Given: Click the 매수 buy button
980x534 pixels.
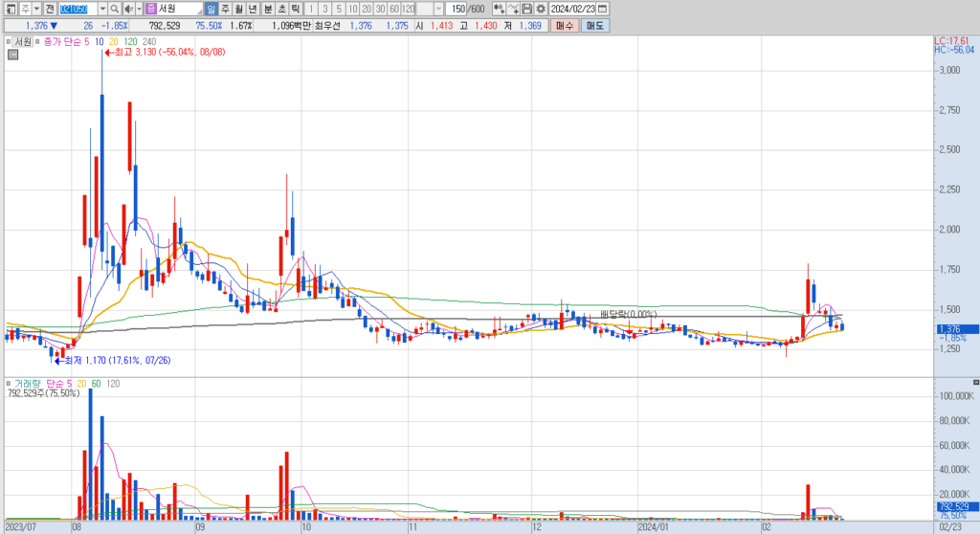Looking at the screenshot, I should click(x=565, y=26).
